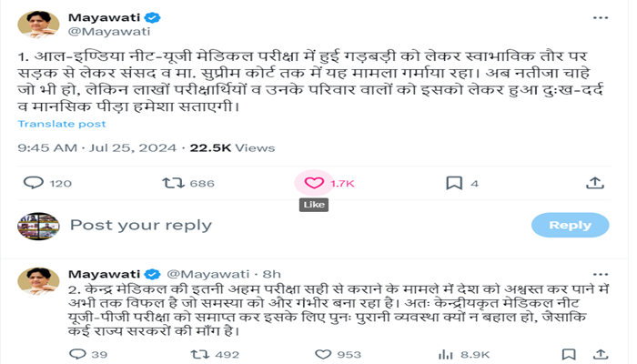The height and width of the screenshot is (364, 637).
Task: Open Mayawati's profile picture at top
Action: click(38, 25)
